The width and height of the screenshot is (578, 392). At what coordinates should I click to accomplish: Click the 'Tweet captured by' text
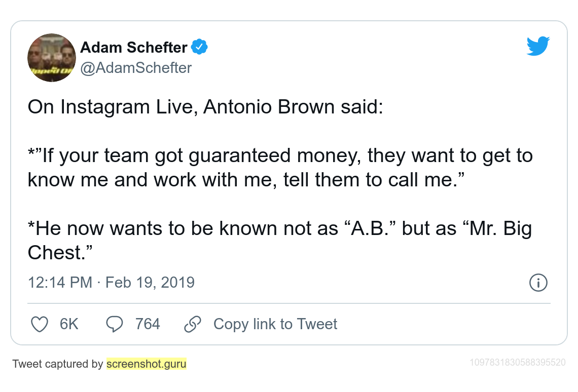pyautogui.click(x=58, y=364)
